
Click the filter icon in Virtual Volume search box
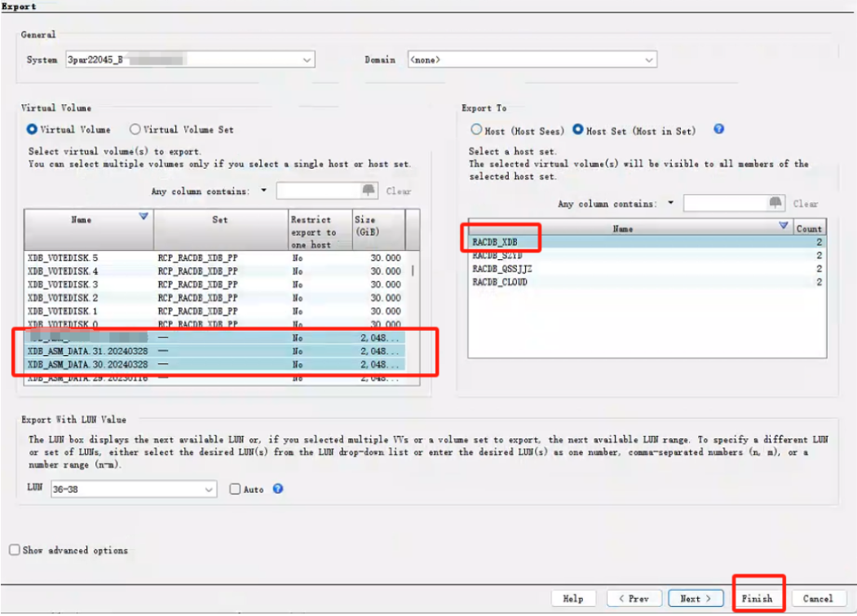(369, 190)
